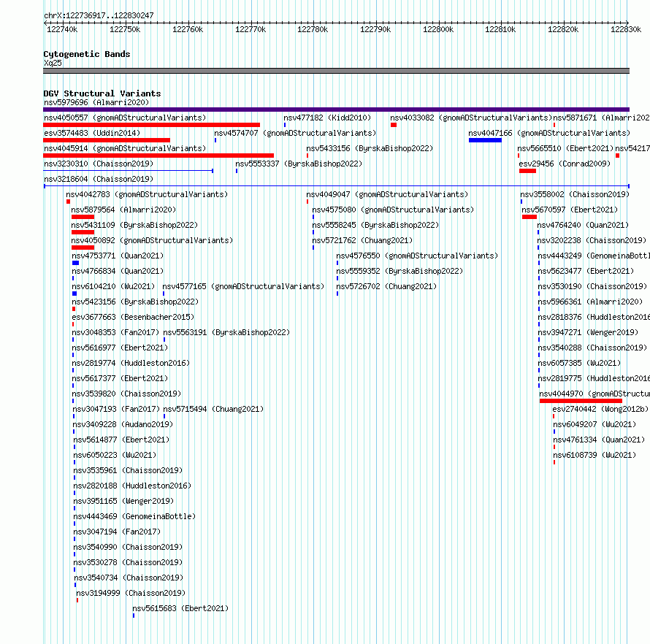
Task: Open nsv5431109 (ByrskaBishop2022) label
Action: (x=134, y=225)
